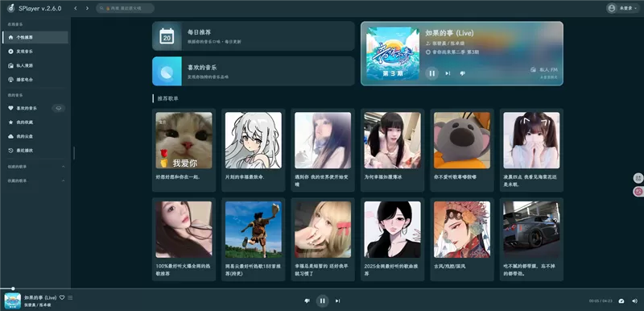The width and height of the screenshot is (644, 311).
Task: Go forward with the right arrow
Action: [87, 8]
